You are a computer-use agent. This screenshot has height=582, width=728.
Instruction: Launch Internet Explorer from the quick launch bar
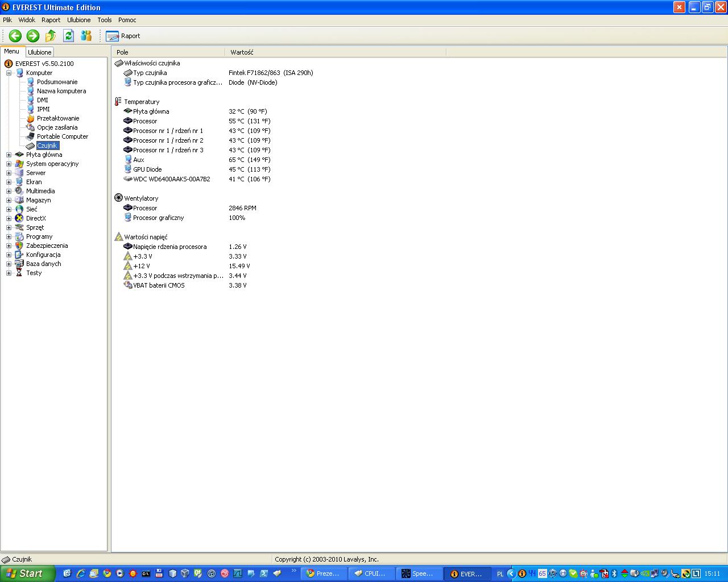pos(81,573)
